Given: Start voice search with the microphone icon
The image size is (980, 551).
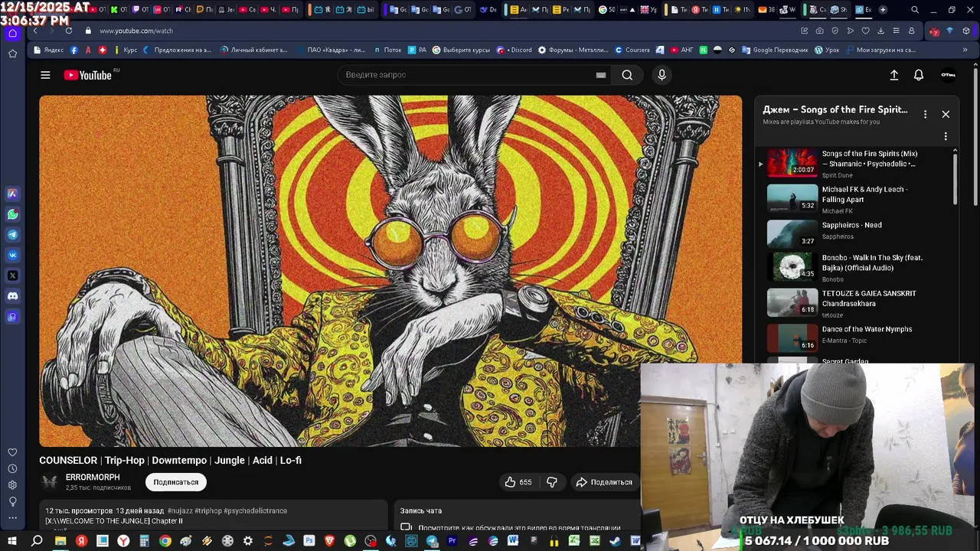Looking at the screenshot, I should (661, 75).
